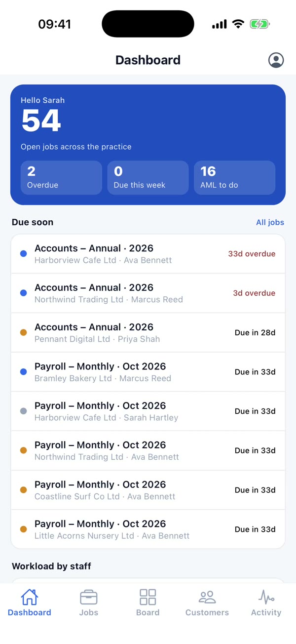The image size is (296, 644).
Task: Open the AML to do card
Action: [x=235, y=178]
